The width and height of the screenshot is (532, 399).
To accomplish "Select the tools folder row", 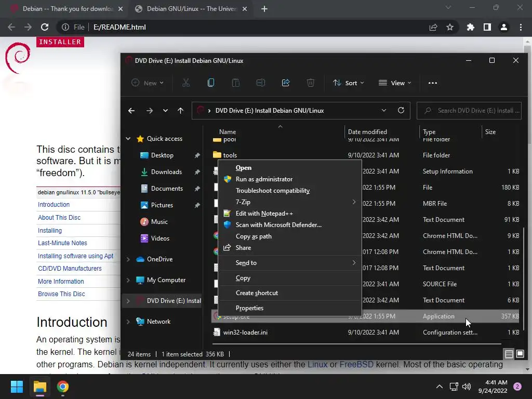I will pyautogui.click(x=365, y=155).
